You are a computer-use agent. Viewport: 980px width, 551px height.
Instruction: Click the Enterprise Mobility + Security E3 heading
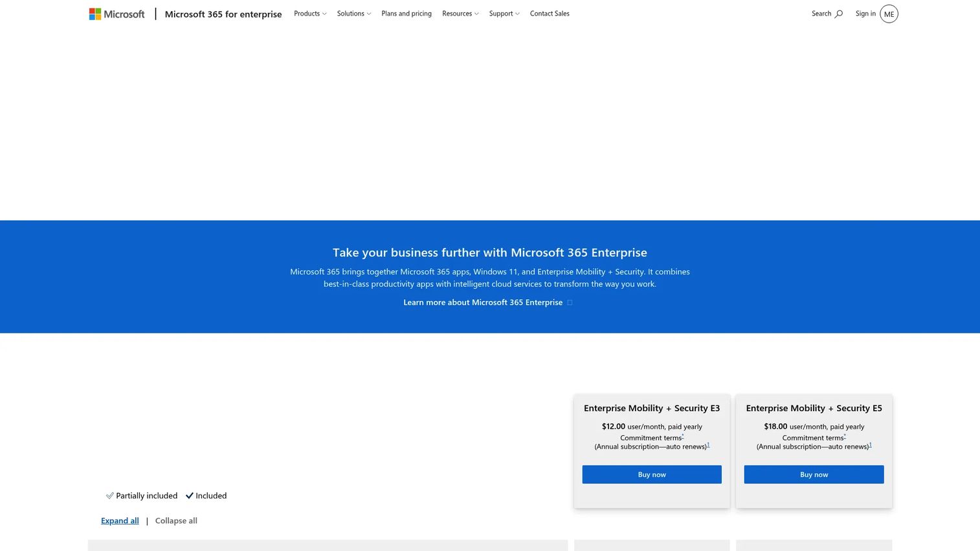[652, 409]
